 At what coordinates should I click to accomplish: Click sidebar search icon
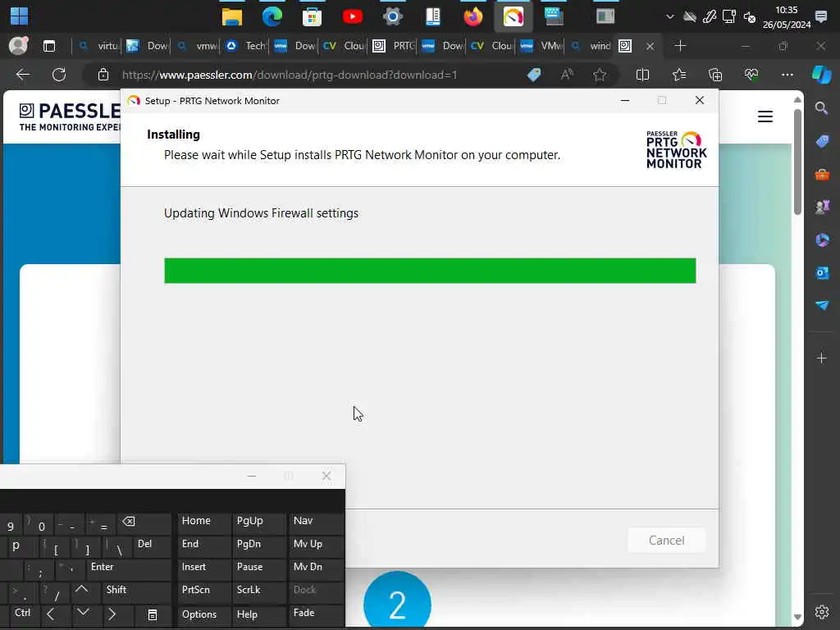tap(821, 109)
